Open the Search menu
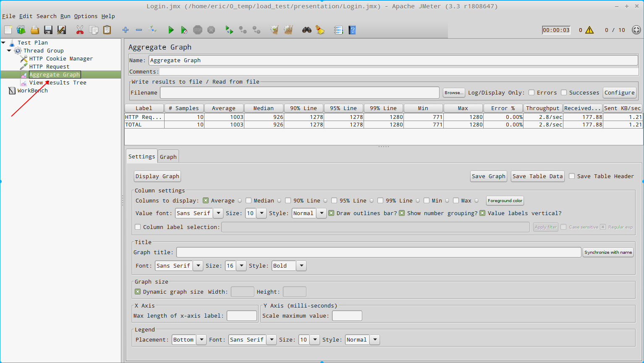The width and height of the screenshot is (644, 363). (46, 16)
